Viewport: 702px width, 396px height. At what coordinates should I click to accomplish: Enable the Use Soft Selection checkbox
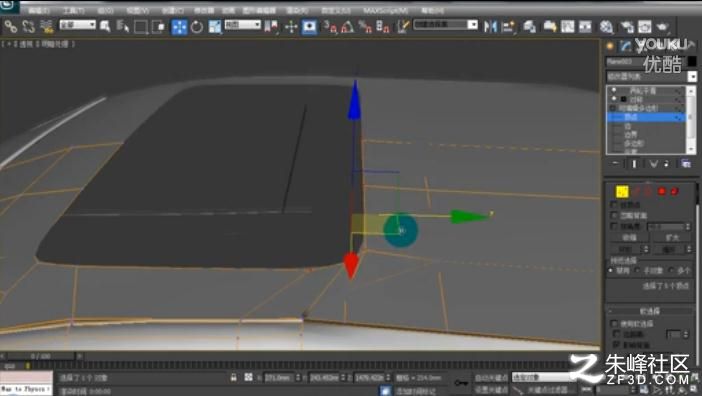[x=614, y=323]
